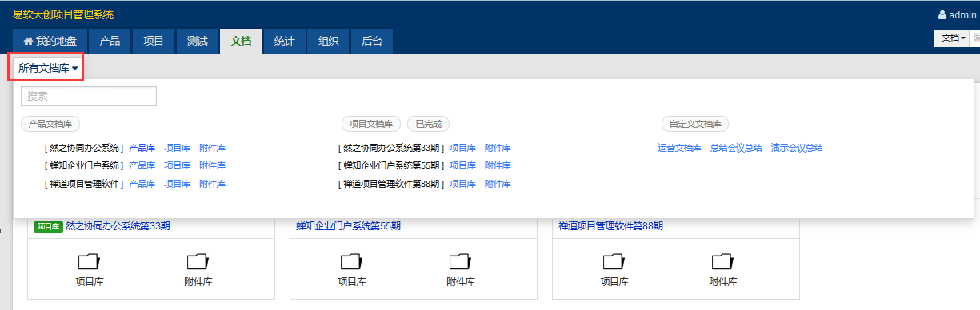Image resolution: width=980 pixels, height=310 pixels.
Task: Open 项目库 link for 然之协同办公系统第33期 in dropdown
Action: point(462,148)
